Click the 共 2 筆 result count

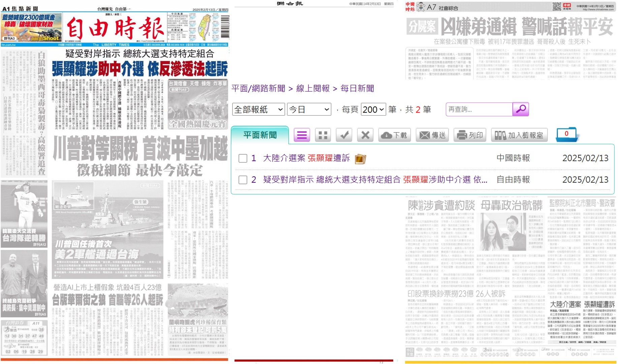pyautogui.click(x=418, y=110)
